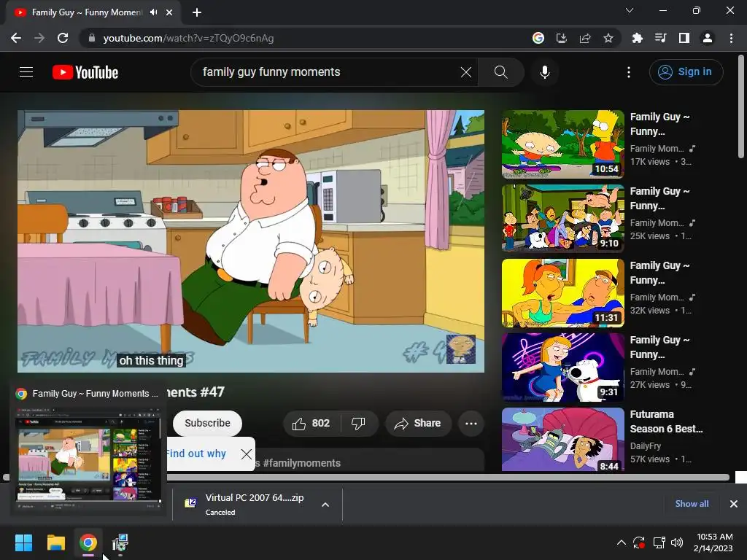This screenshot has height=560, width=747.
Task: Click the Chrome taskbar icon
Action: [x=88, y=542]
